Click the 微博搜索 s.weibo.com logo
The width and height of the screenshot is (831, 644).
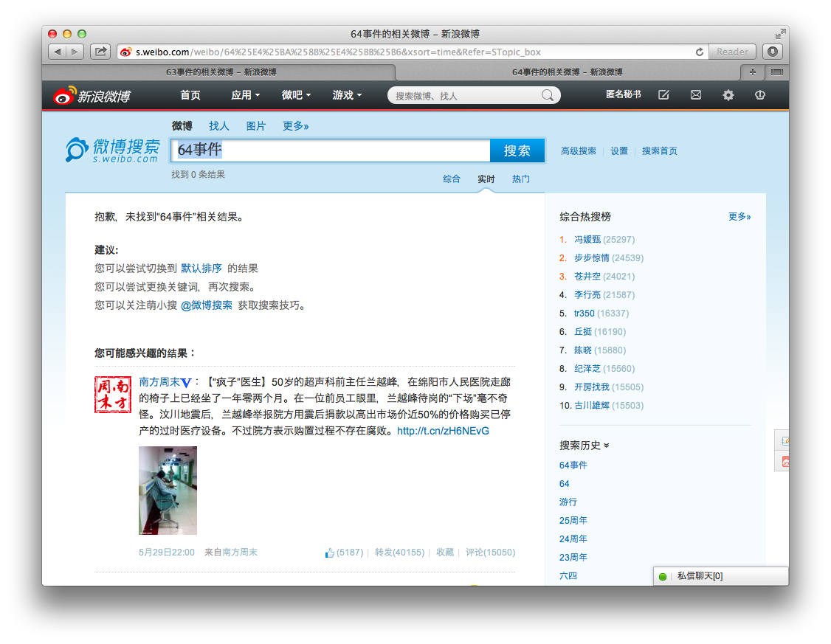113,150
